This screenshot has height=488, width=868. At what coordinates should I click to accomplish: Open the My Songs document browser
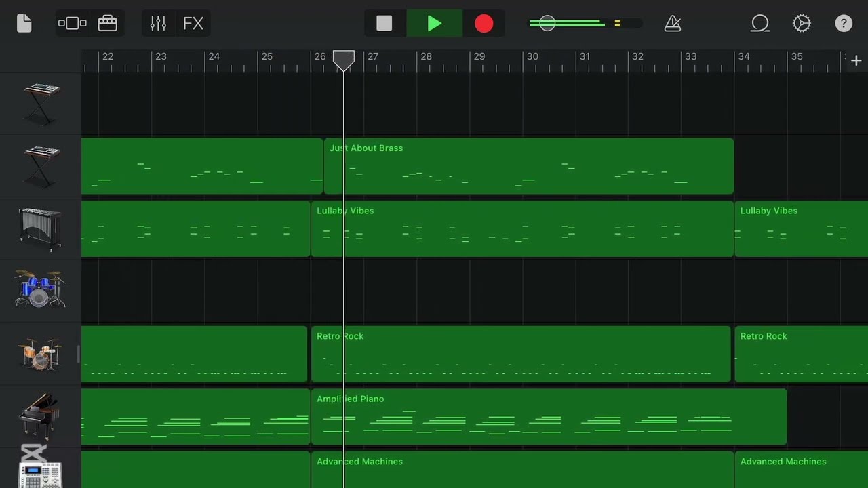24,23
